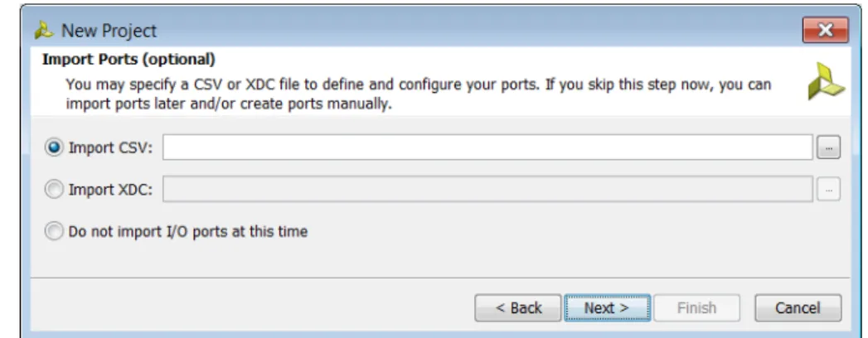Click the Vivado icon in title bar

tap(44, 31)
